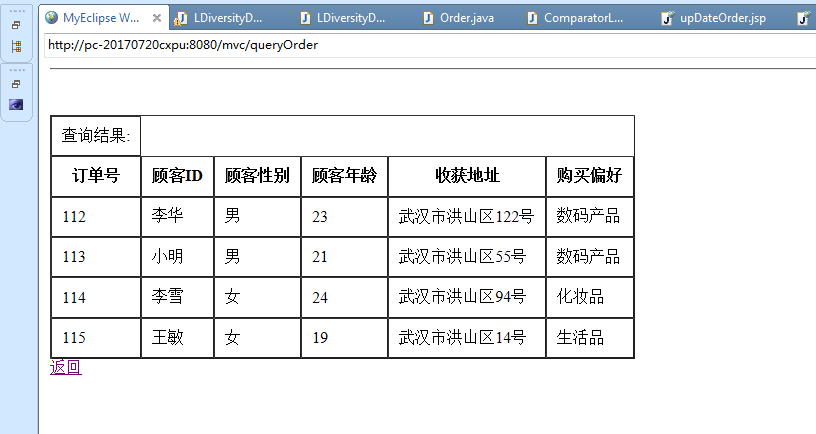Viewport: 816px width, 434px height.
Task: Click the lower restore view icon in sidebar
Action: pyautogui.click(x=16, y=84)
